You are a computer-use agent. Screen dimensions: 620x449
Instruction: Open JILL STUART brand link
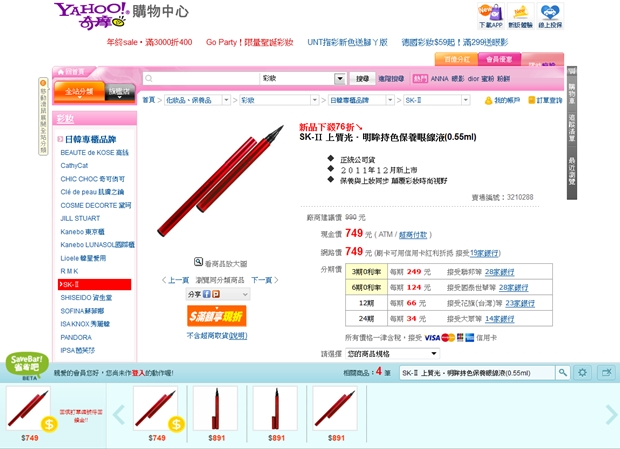coord(80,218)
